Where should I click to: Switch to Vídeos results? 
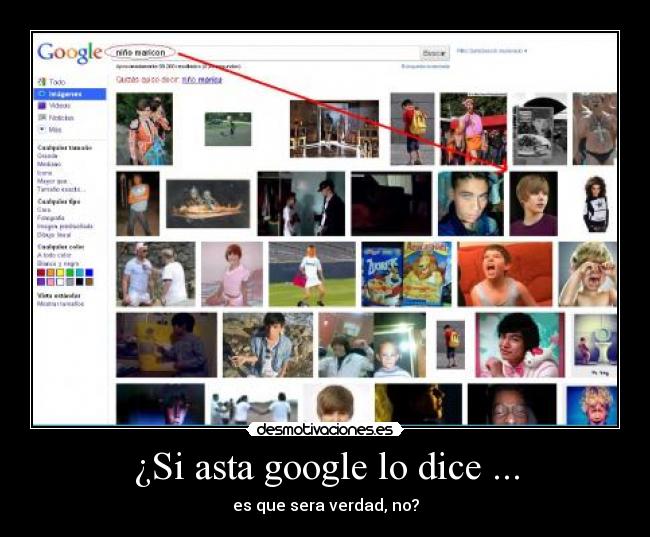coord(60,106)
